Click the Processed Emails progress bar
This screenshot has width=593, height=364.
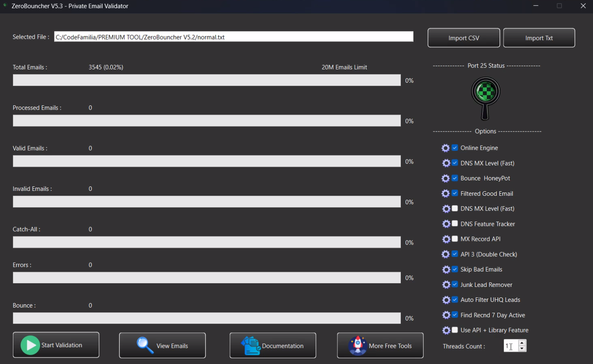pos(207,121)
